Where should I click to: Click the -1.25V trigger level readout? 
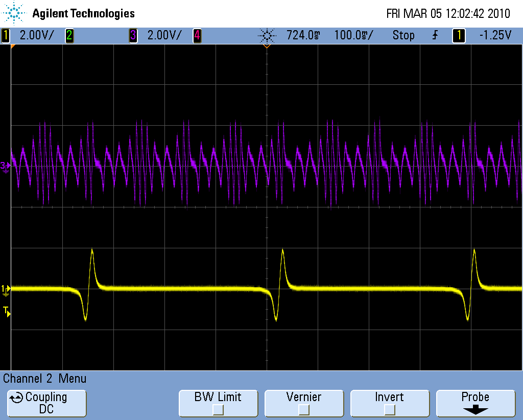click(x=495, y=36)
